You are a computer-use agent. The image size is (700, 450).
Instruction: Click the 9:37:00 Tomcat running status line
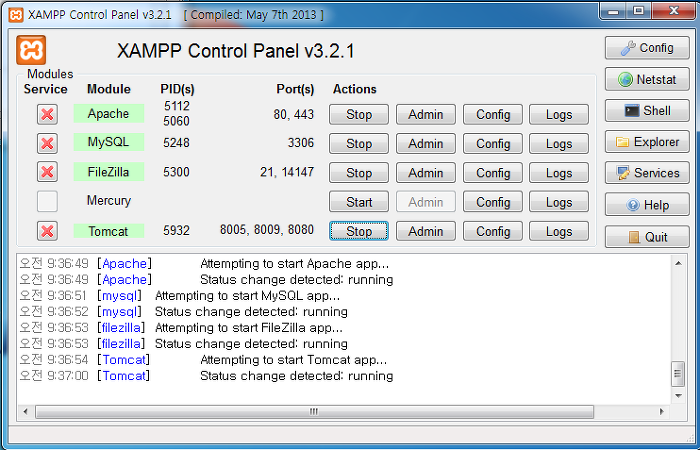[x=206, y=376]
